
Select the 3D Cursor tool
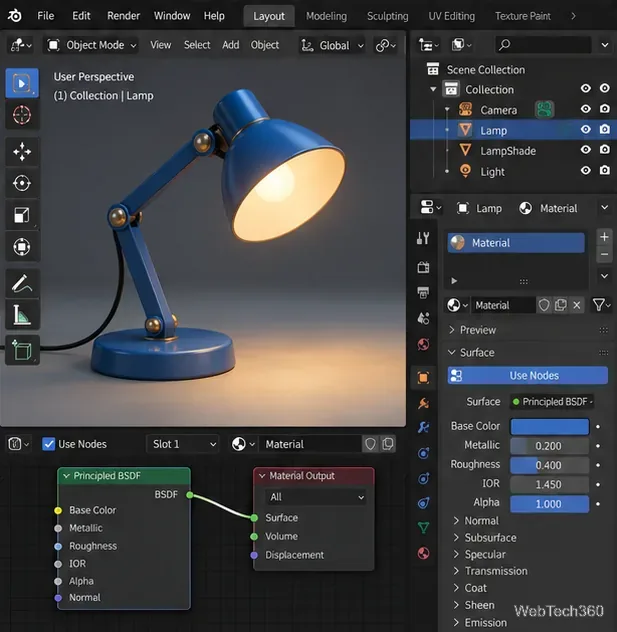pos(22,115)
